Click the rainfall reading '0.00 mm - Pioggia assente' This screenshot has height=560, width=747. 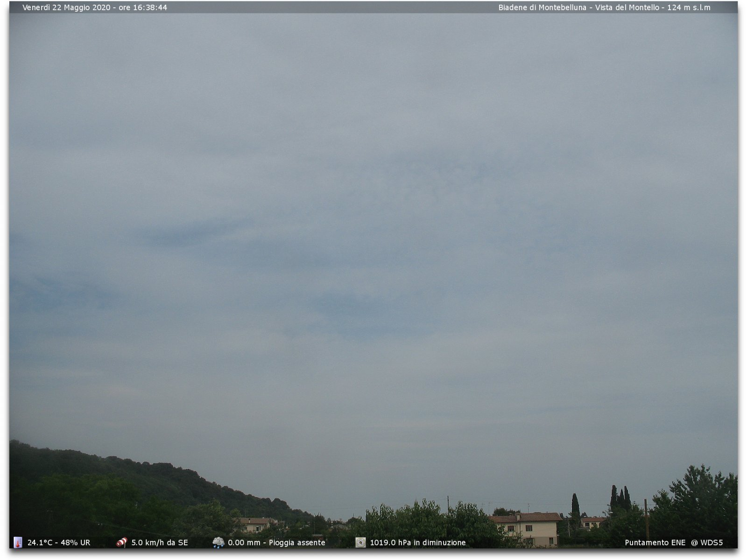tap(276, 543)
